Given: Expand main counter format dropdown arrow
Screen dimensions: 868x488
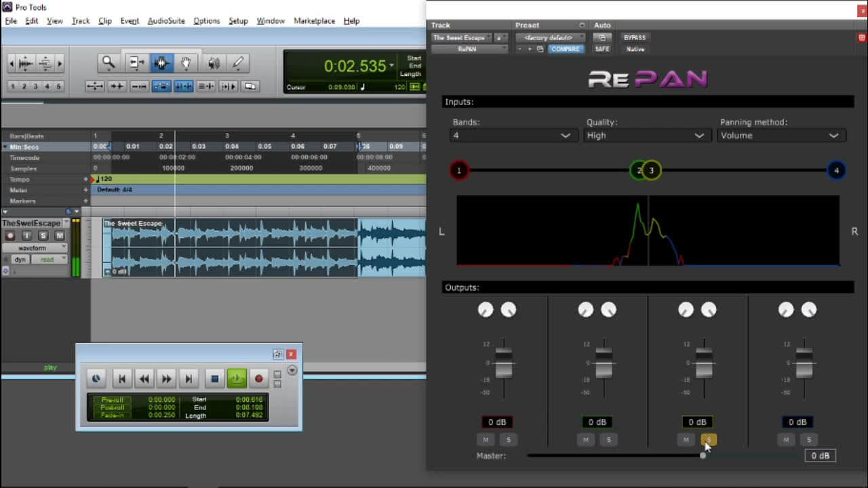Looking at the screenshot, I should (392, 66).
